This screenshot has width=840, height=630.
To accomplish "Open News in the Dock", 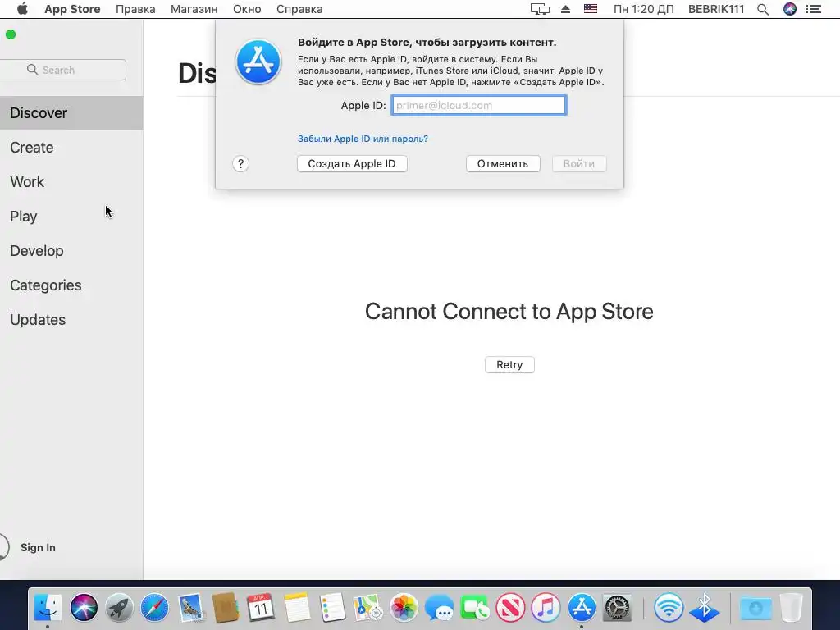I will [510, 608].
